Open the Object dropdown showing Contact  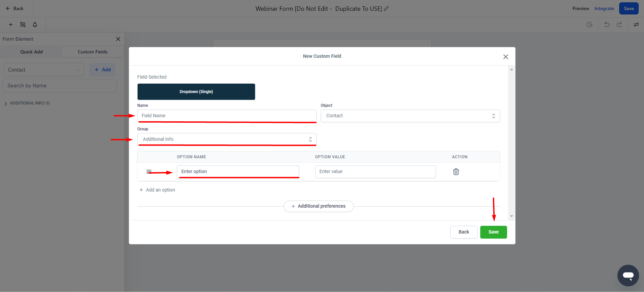tap(410, 116)
